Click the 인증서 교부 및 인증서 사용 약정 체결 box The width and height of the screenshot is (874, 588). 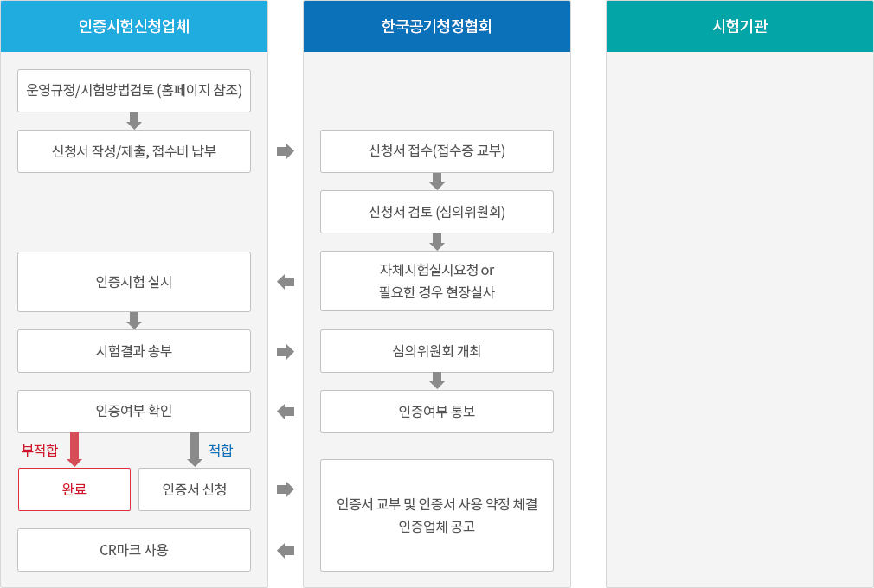click(x=436, y=515)
